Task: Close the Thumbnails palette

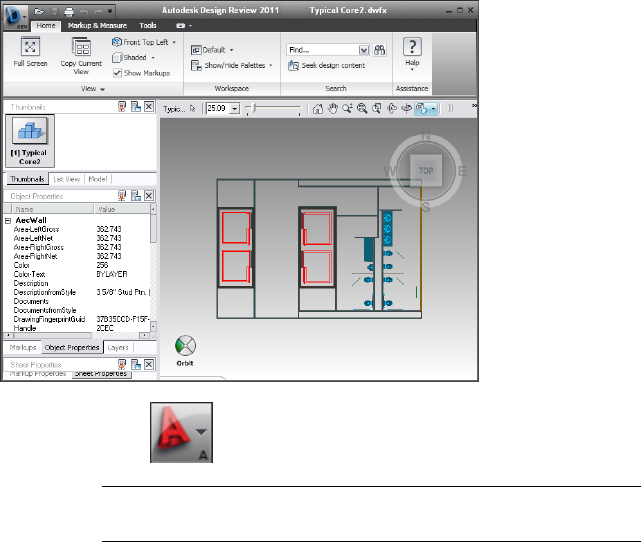Action: click(x=149, y=107)
